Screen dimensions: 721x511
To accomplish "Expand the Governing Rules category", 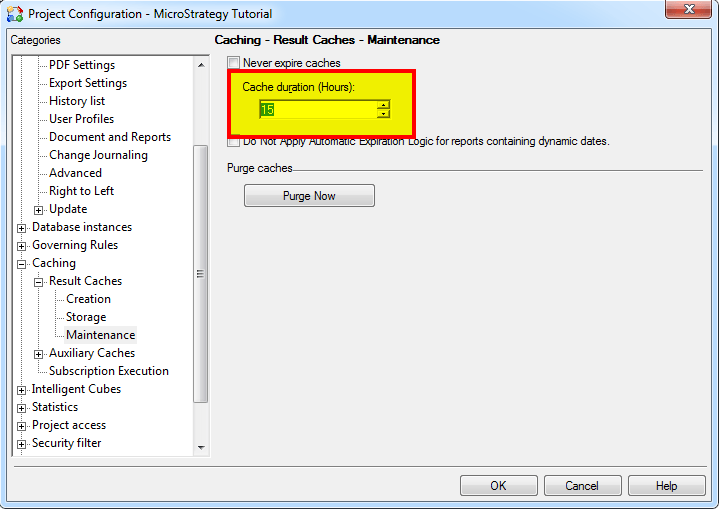I will click(x=22, y=246).
